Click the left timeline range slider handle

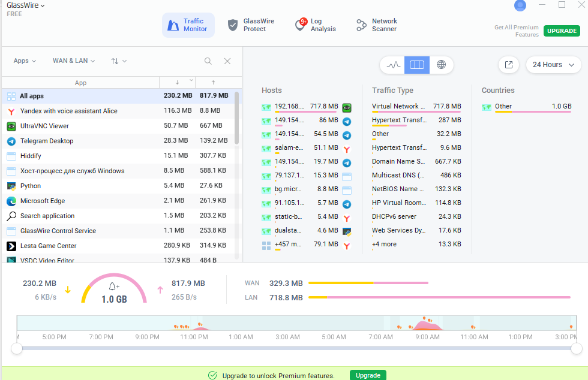coord(17,348)
